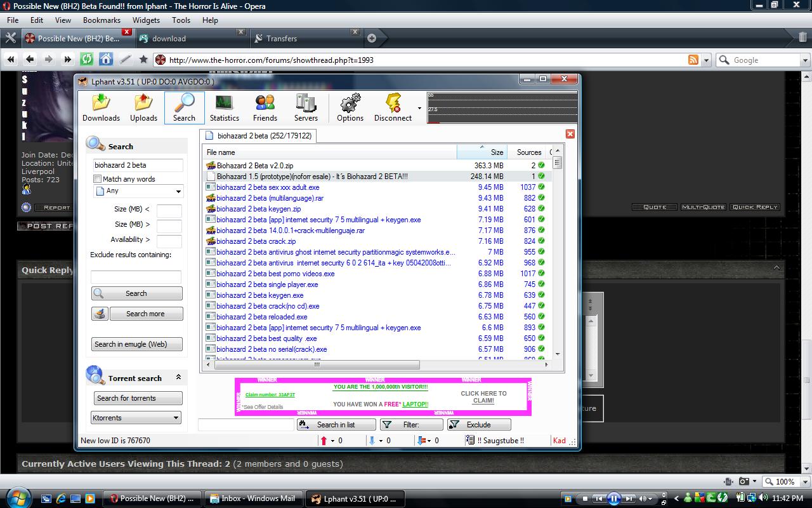Open the Downloads section in Lphant
The height and width of the screenshot is (508, 812).
101,107
